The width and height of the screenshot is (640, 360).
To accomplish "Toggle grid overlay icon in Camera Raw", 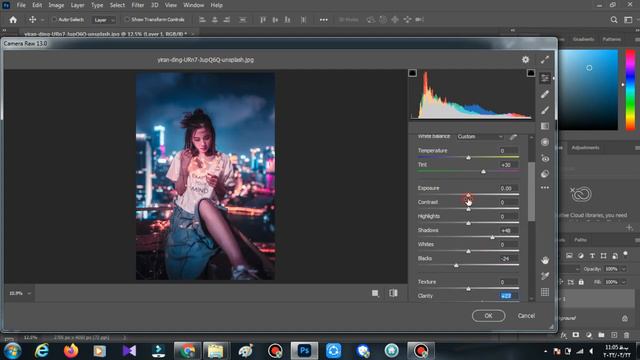I will pyautogui.click(x=545, y=292).
